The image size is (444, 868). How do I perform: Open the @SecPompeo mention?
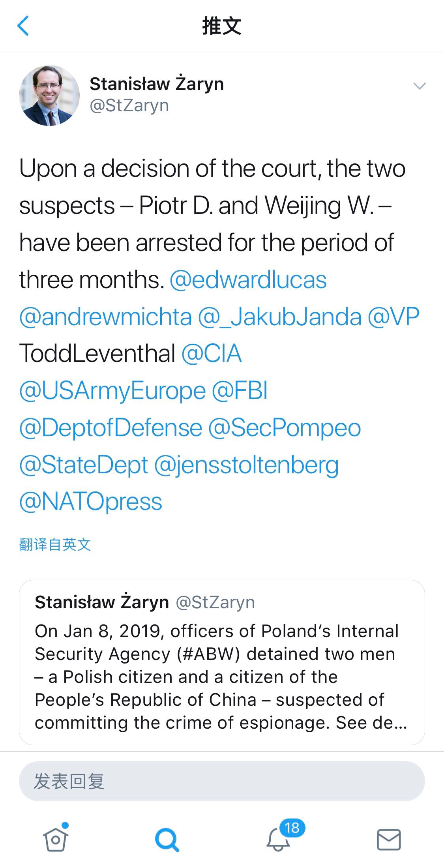[x=284, y=428]
